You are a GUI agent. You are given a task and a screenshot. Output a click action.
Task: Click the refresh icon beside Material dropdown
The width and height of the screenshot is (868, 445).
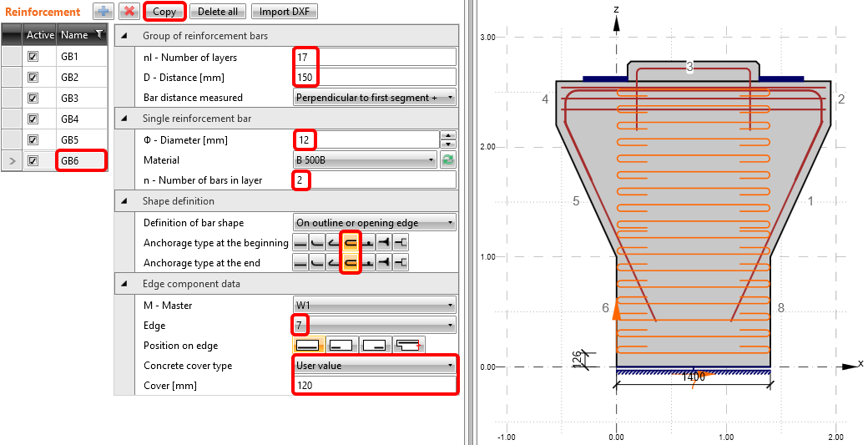pos(448,159)
